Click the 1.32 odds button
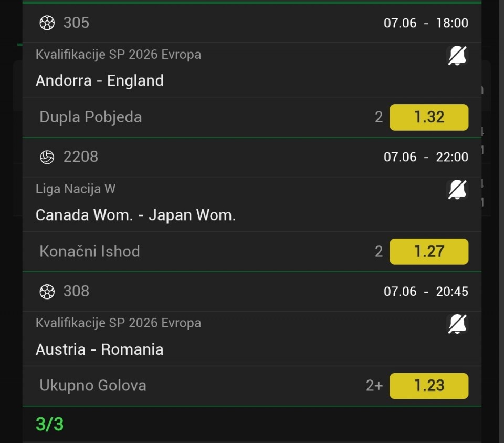Screen dimensions: 504x443 pyautogui.click(x=429, y=117)
